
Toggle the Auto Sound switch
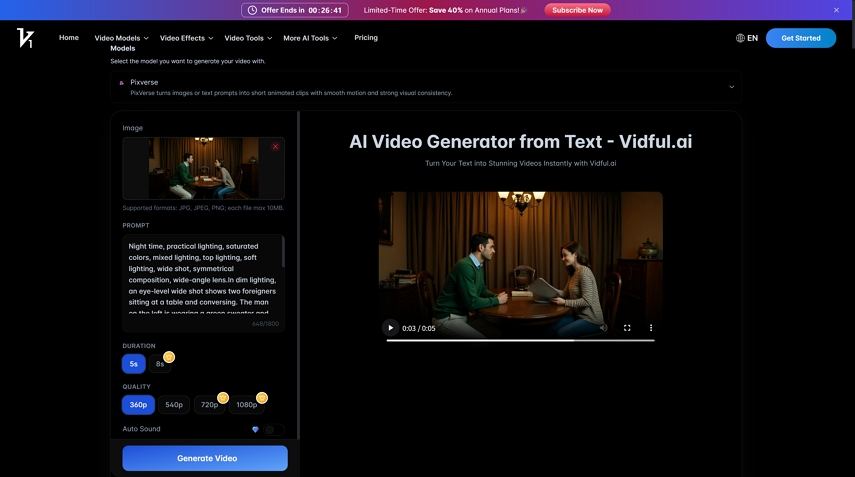pyautogui.click(x=273, y=430)
